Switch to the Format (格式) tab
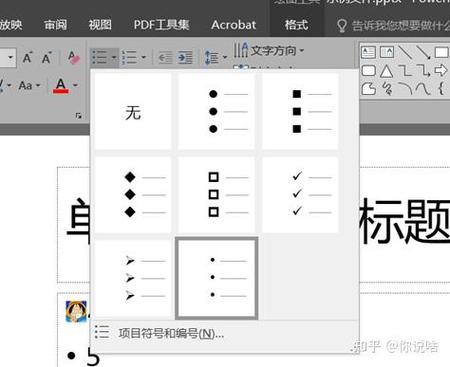 click(296, 25)
